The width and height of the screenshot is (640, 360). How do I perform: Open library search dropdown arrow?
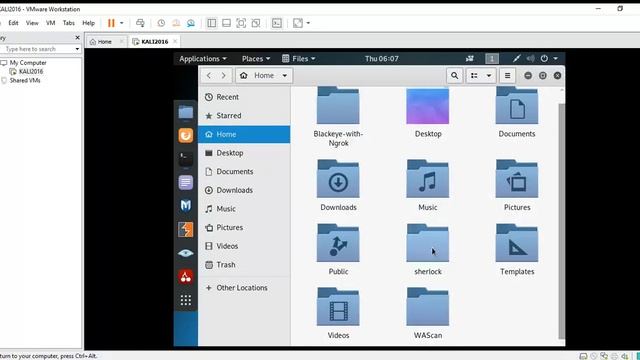[77, 49]
